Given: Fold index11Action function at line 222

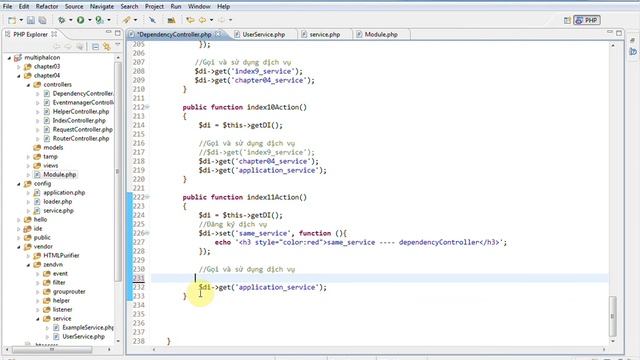Looking at the screenshot, I should coord(147,197).
